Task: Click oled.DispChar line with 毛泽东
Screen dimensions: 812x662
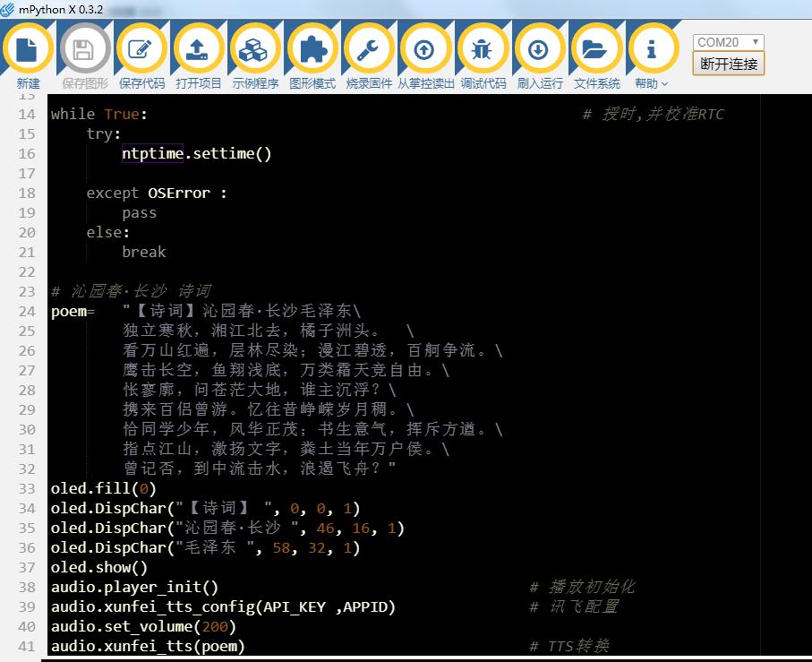Action: (x=205, y=547)
